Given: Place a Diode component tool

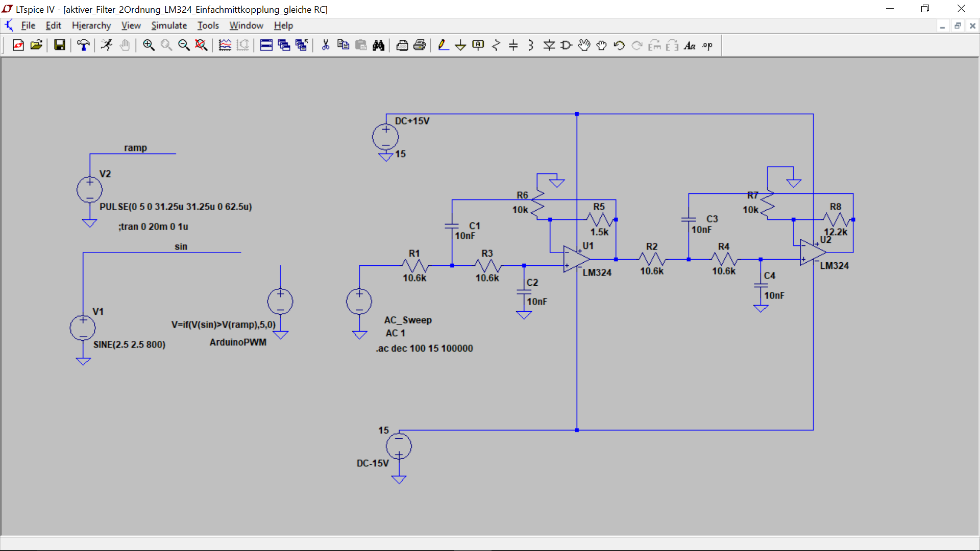Looking at the screenshot, I should [549, 45].
